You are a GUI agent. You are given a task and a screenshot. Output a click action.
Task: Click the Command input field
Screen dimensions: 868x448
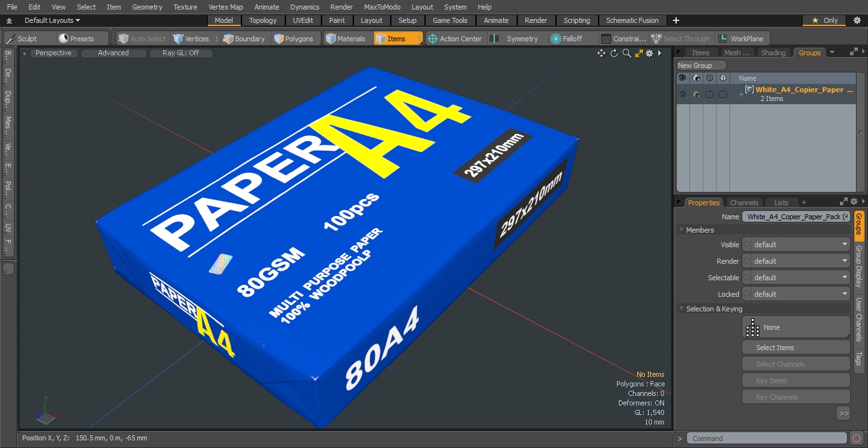[x=768, y=438]
